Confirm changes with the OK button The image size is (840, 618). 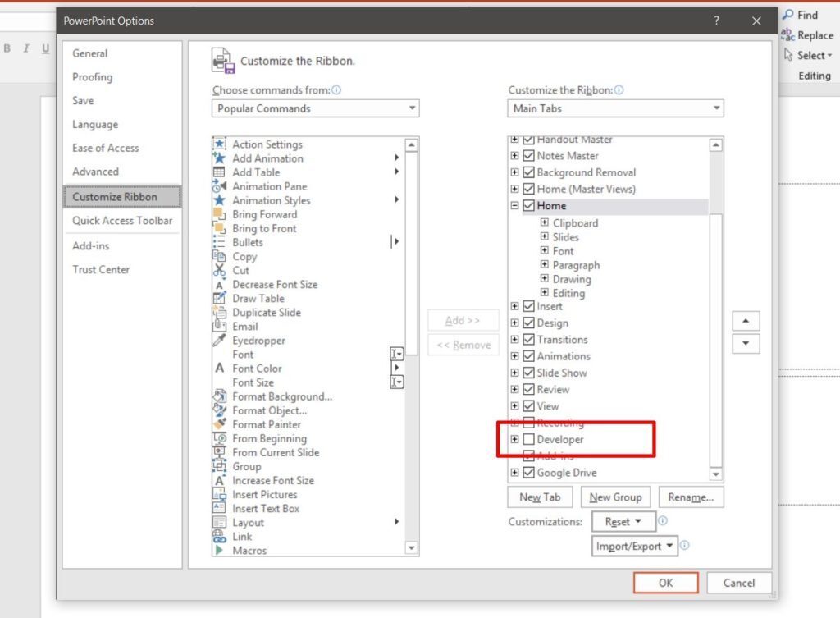click(665, 583)
